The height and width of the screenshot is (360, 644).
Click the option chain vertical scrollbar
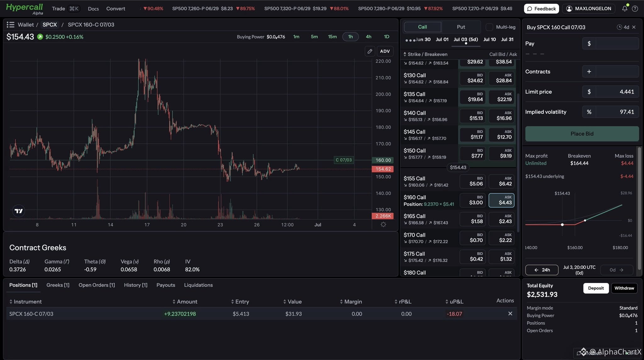518,163
